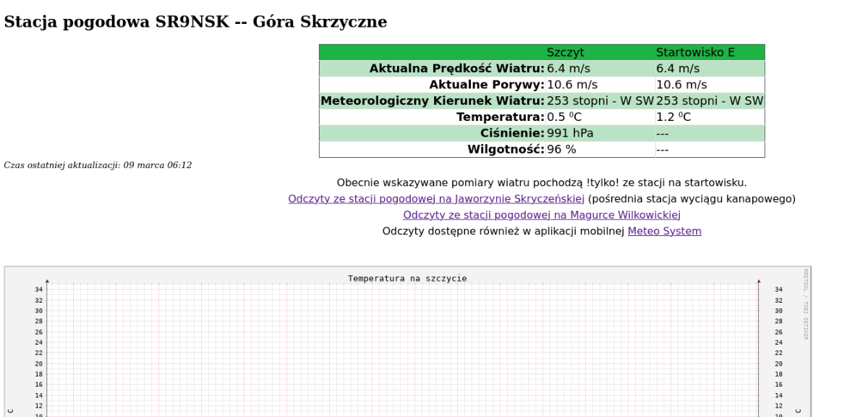Click the last update timestamp text
The height and width of the screenshot is (417, 868).
[98, 165]
